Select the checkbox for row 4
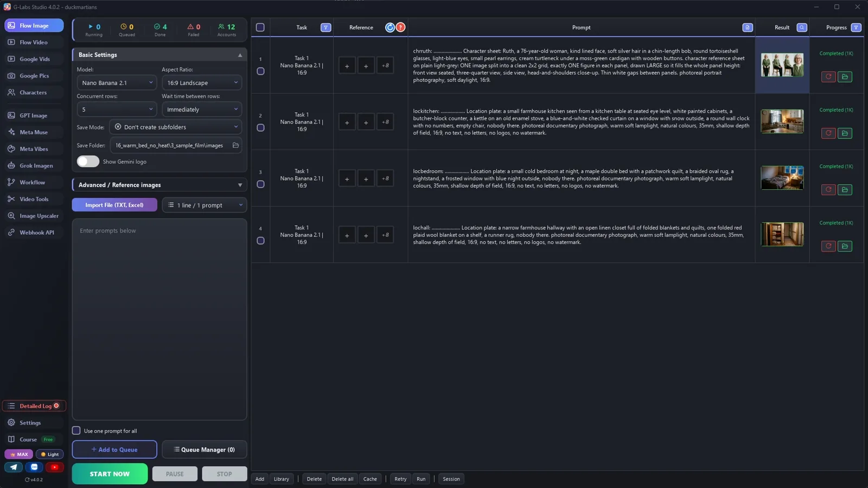 pyautogui.click(x=260, y=241)
